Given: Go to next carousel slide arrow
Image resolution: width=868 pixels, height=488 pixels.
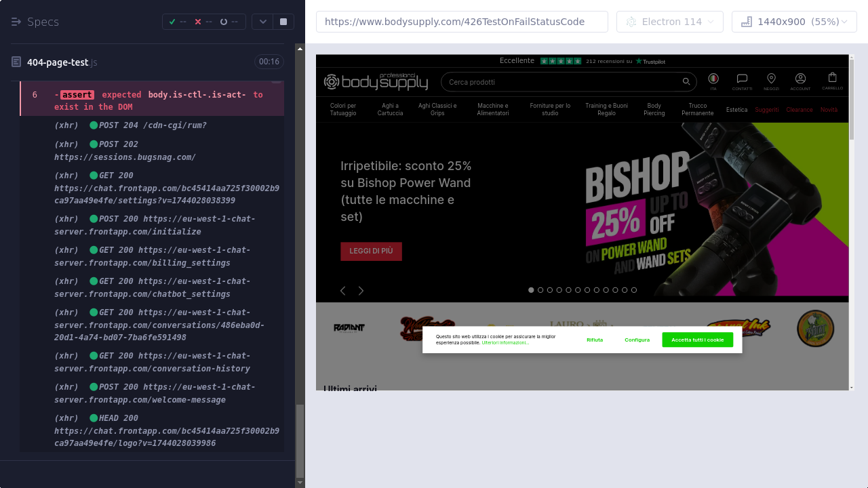Looking at the screenshot, I should click(361, 291).
